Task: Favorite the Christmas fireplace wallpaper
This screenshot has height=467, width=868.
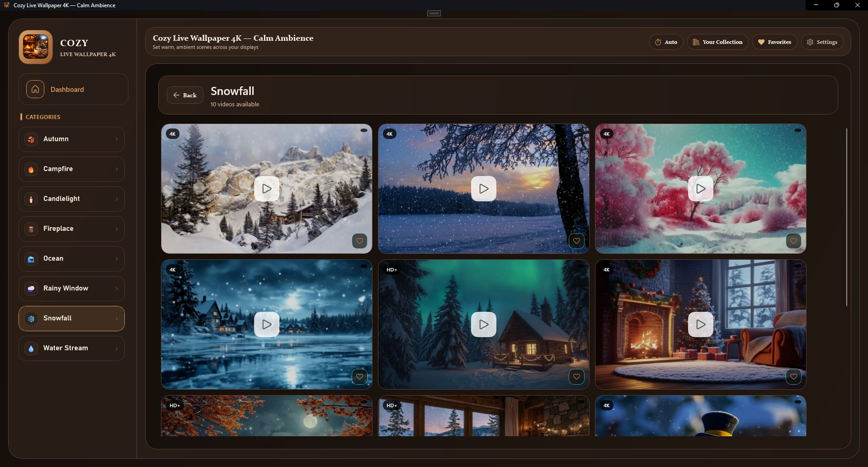Action: click(794, 376)
